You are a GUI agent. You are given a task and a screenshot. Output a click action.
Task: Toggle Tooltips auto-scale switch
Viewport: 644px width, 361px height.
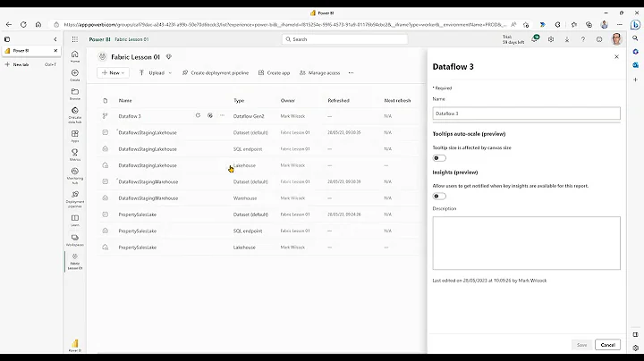pos(439,158)
